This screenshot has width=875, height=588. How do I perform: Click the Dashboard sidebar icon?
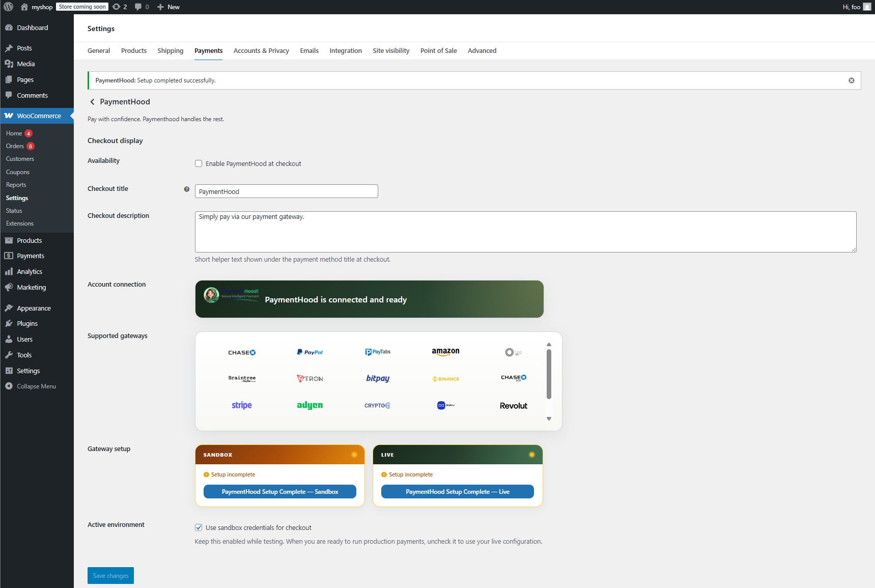[x=9, y=27]
